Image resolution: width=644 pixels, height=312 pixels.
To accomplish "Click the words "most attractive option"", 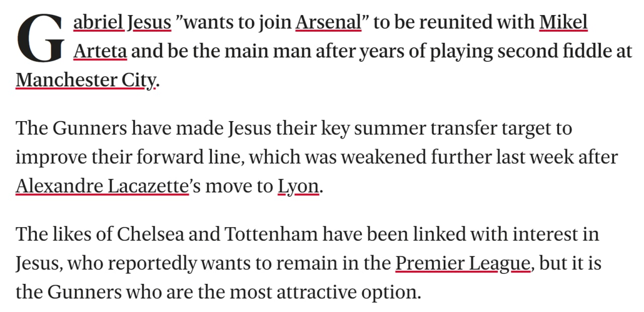I will click(x=339, y=291).
